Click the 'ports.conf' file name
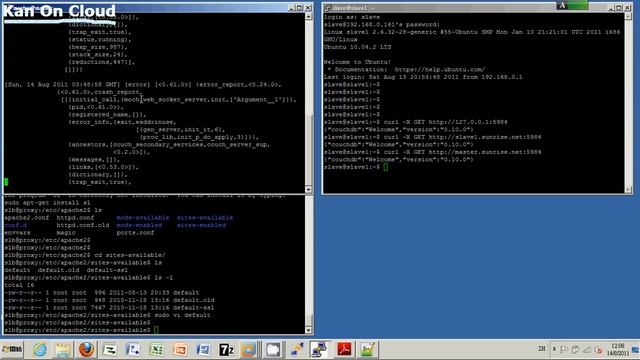Image resolution: width=640 pixels, height=360 pixels. (x=135, y=233)
